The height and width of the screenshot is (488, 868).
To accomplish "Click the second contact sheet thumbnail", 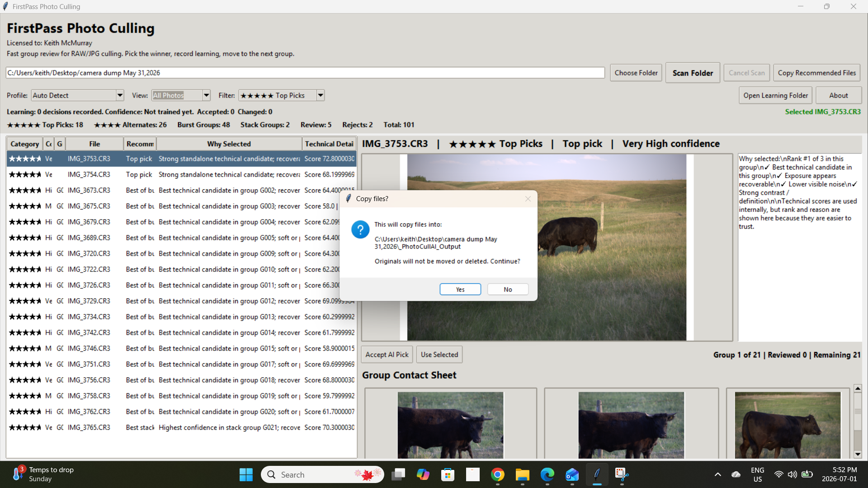I will coord(631,425).
